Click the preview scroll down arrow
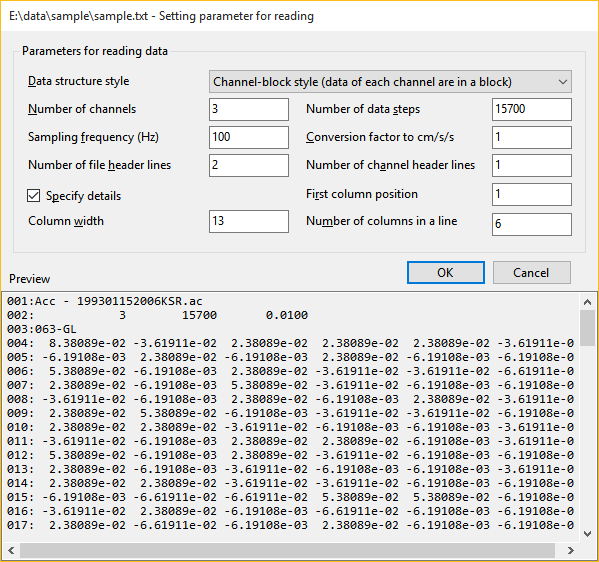 (x=588, y=534)
